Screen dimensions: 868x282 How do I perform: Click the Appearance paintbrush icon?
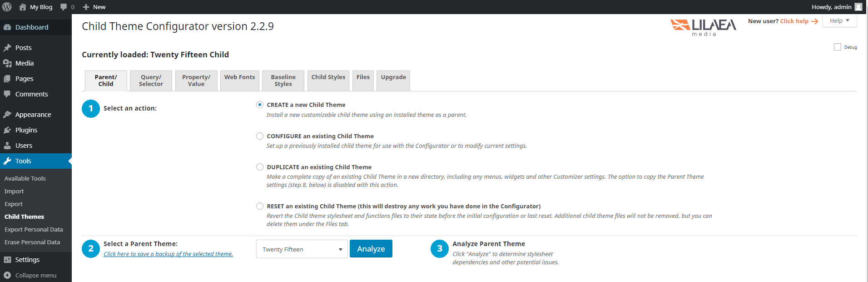[7, 115]
